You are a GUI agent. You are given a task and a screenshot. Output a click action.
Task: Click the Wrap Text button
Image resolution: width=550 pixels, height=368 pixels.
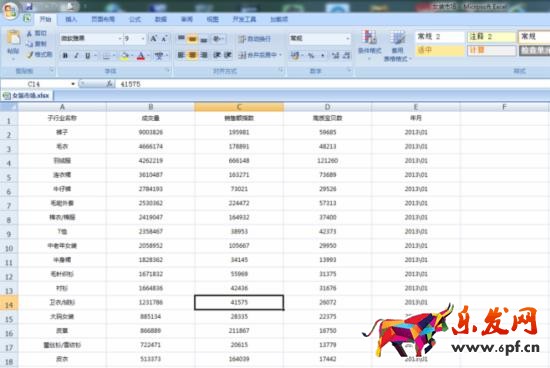coord(255,39)
